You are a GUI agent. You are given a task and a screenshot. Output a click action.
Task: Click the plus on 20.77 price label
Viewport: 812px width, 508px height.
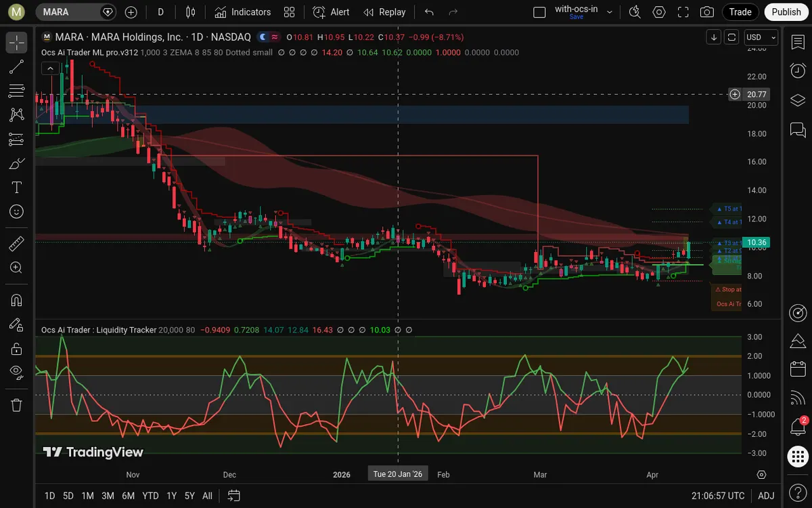click(735, 94)
